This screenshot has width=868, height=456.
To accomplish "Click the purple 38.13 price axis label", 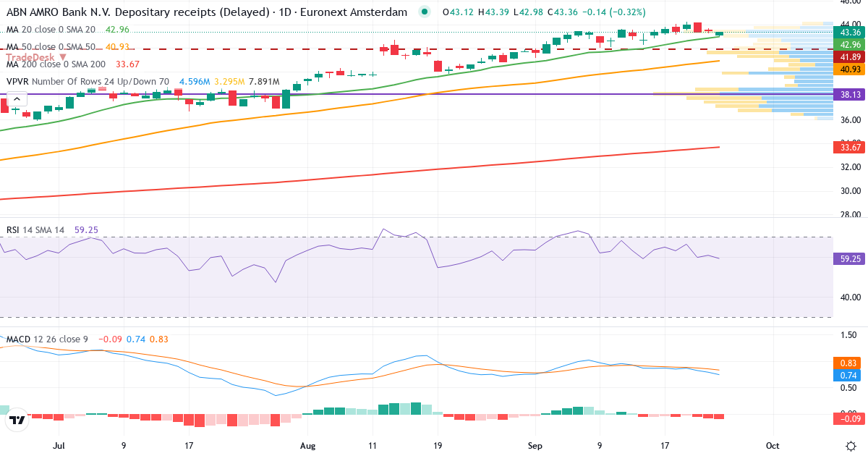I will coord(850,94).
